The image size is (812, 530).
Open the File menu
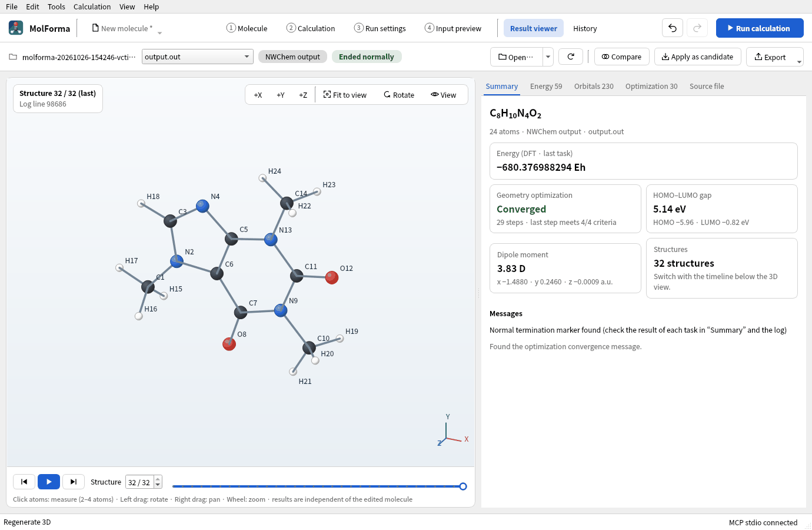(12, 6)
